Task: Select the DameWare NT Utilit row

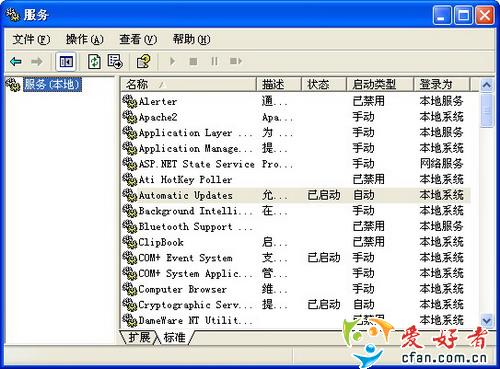Action: coord(296,321)
